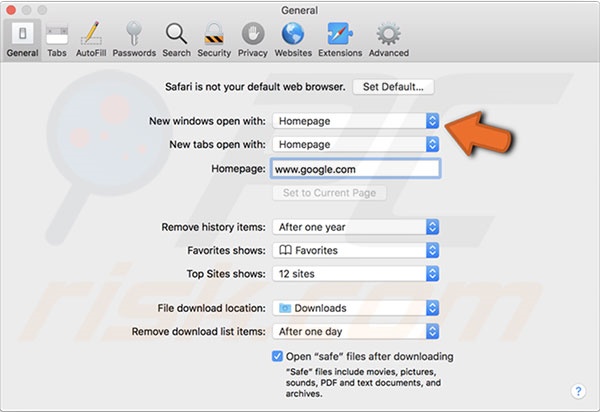Image resolution: width=600 pixels, height=412 pixels.
Task: Open the AutoFill preferences pane
Action: (93, 39)
